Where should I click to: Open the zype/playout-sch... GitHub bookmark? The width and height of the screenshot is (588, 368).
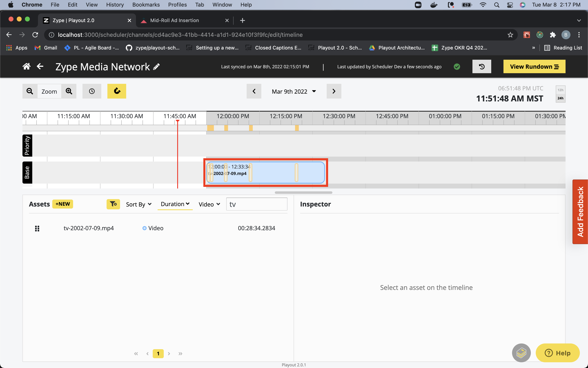(153, 48)
